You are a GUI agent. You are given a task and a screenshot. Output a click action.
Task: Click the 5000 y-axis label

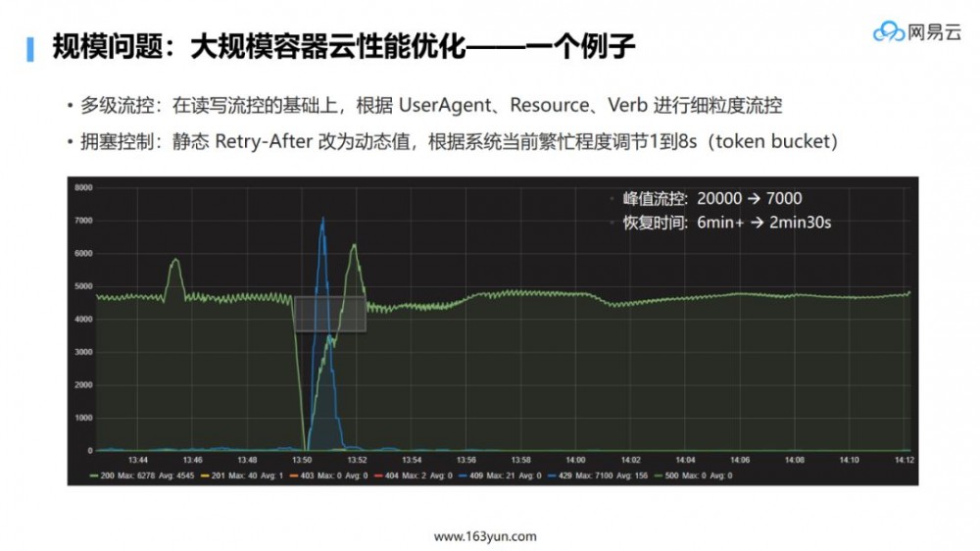[83, 286]
